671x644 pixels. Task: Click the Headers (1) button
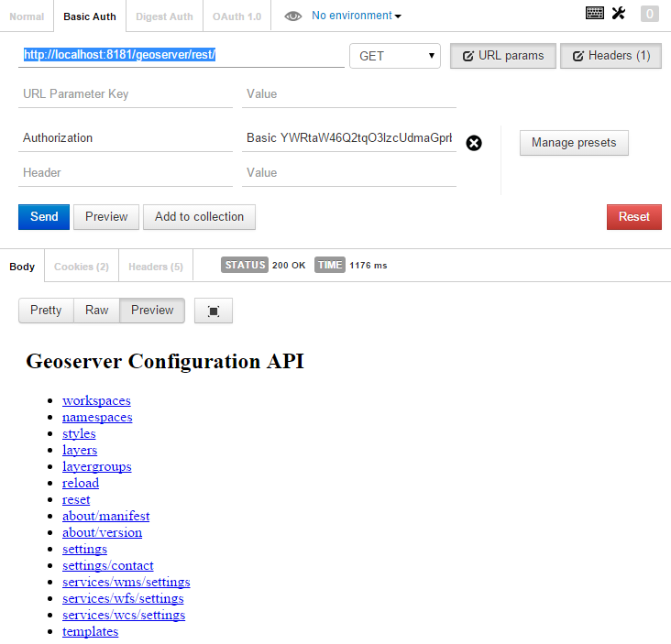pyautogui.click(x=610, y=56)
